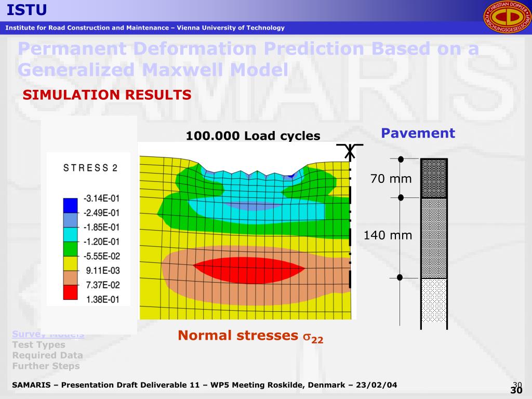Click the slide title Permanent Deformation Prediction
This screenshot has height=399, width=532.
point(248,59)
